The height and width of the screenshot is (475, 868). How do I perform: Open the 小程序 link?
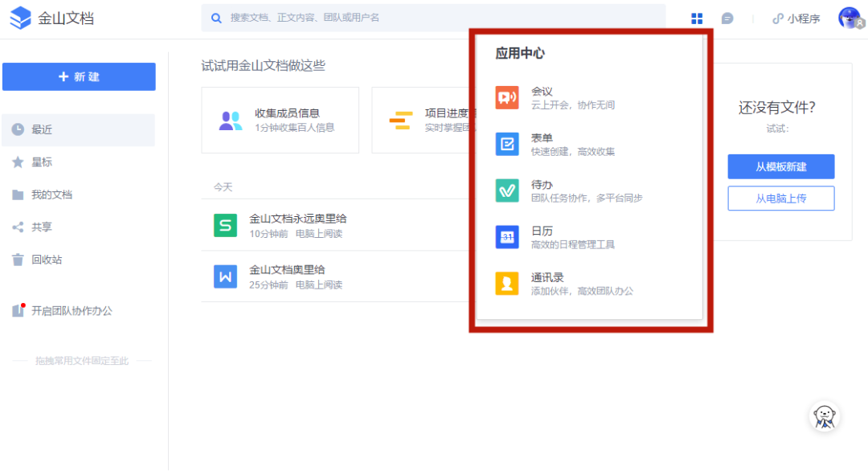pos(796,18)
